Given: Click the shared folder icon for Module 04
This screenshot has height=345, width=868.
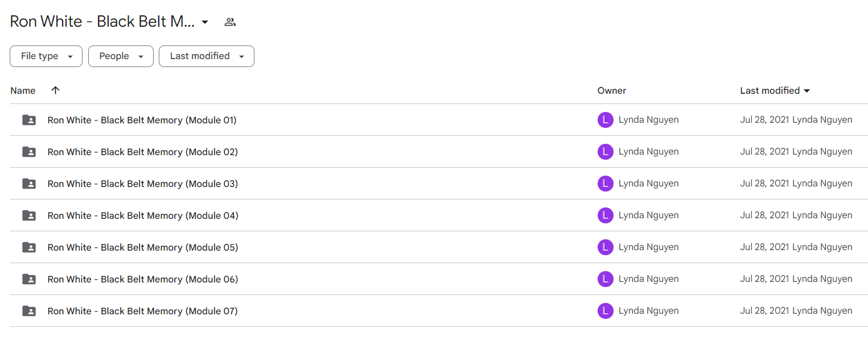Looking at the screenshot, I should pyautogui.click(x=29, y=215).
